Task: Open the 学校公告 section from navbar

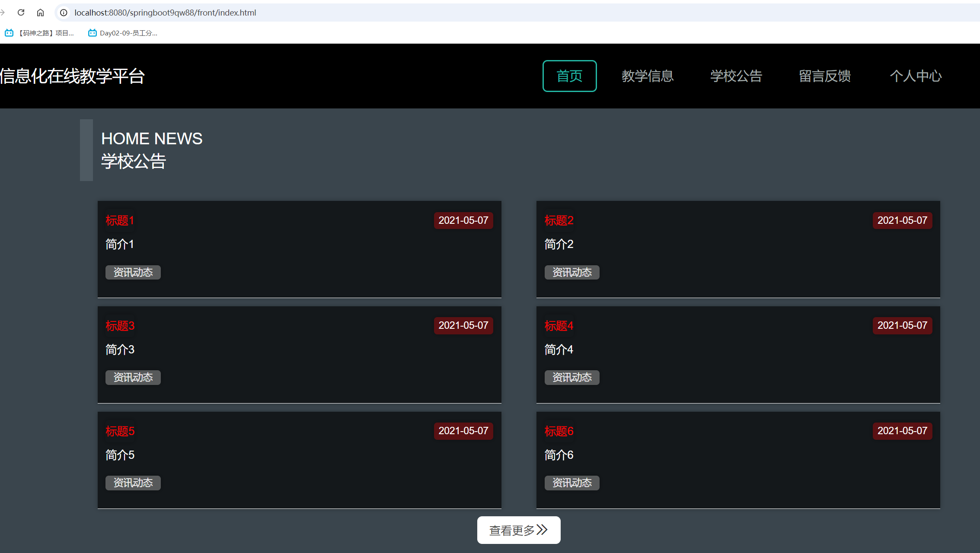Action: pyautogui.click(x=736, y=76)
